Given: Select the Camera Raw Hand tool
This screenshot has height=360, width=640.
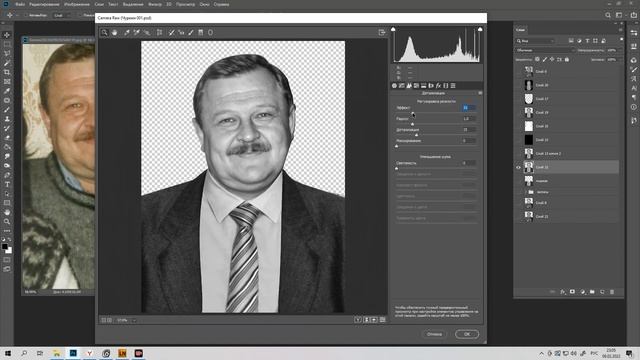Looking at the screenshot, I should (x=115, y=33).
